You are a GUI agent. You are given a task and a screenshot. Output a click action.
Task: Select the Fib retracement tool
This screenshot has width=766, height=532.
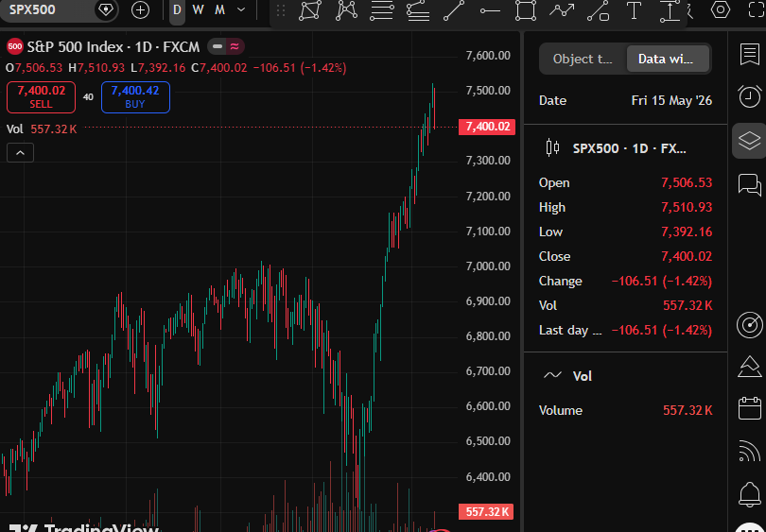click(381, 10)
